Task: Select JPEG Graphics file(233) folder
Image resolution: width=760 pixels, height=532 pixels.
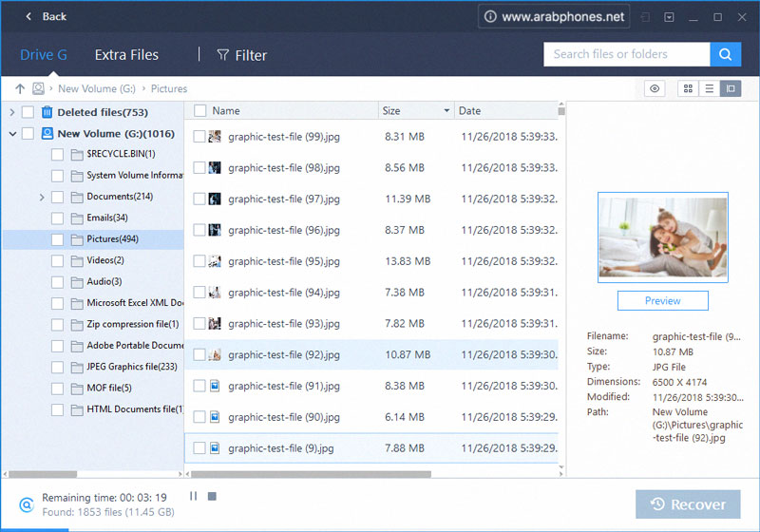Action: 131,367
